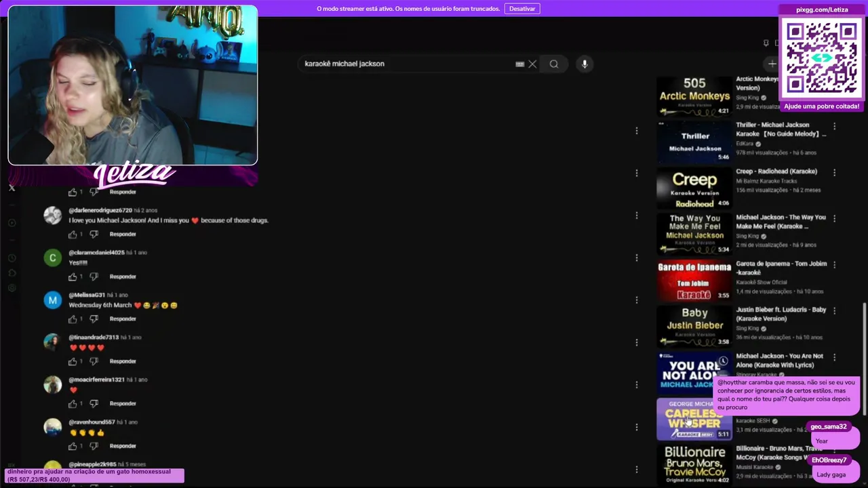
Task: Click the pixgg.com/Letiza QR code
Action: click(x=822, y=58)
